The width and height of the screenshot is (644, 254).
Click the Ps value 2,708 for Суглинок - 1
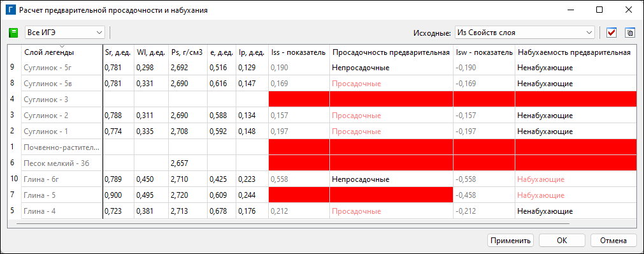tap(180, 131)
